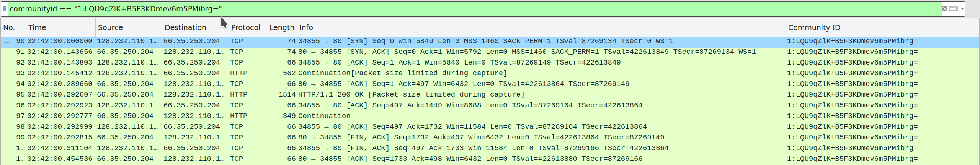Click the Info column header

coord(541,27)
